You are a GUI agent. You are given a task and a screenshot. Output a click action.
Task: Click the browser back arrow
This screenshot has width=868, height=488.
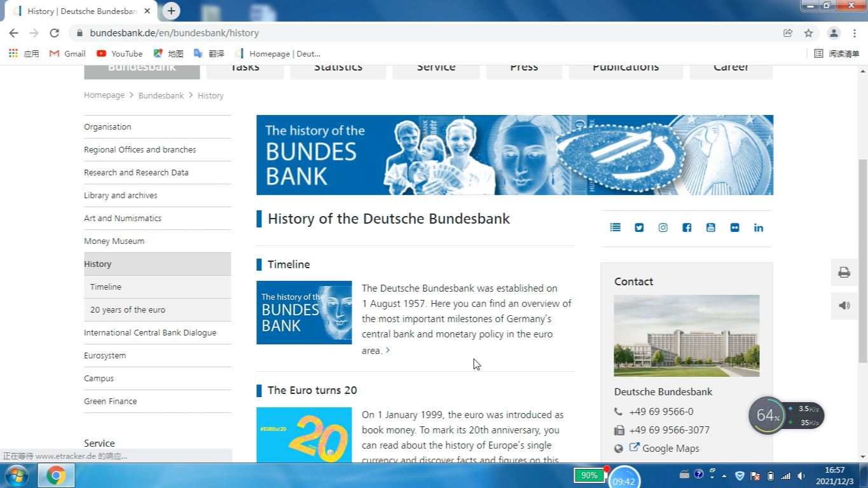[x=13, y=33]
